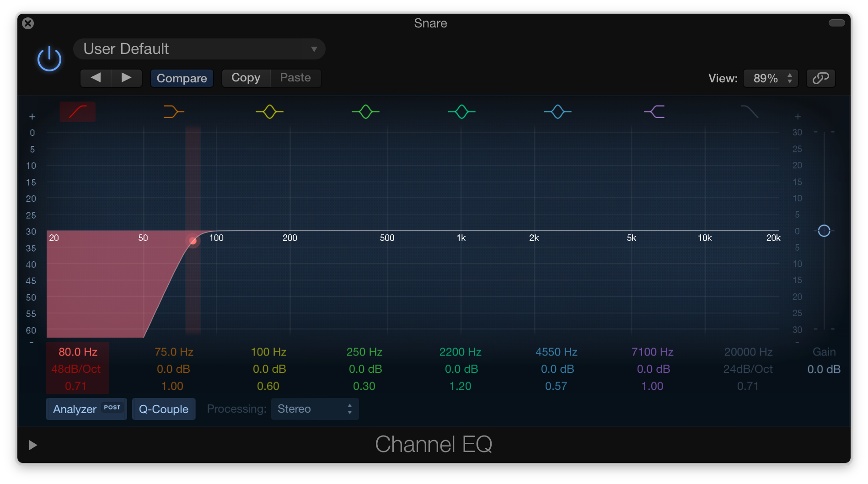Image resolution: width=868 pixels, height=484 pixels.
Task: Adjust the Gain slider knob
Action: coord(824,231)
